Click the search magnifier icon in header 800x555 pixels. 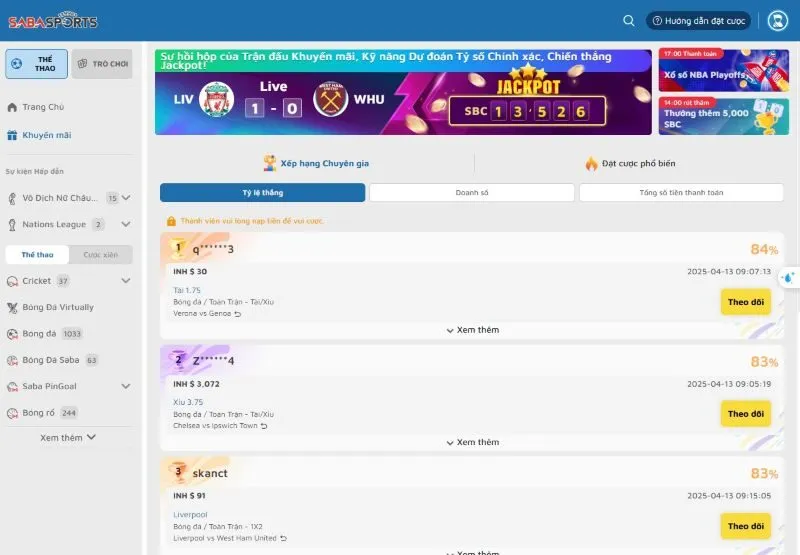[628, 20]
